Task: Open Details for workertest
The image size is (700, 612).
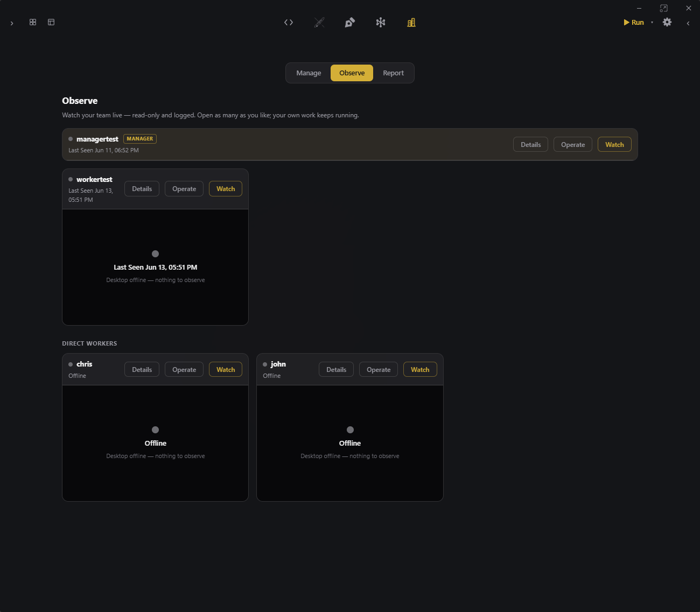Action: [x=142, y=188]
